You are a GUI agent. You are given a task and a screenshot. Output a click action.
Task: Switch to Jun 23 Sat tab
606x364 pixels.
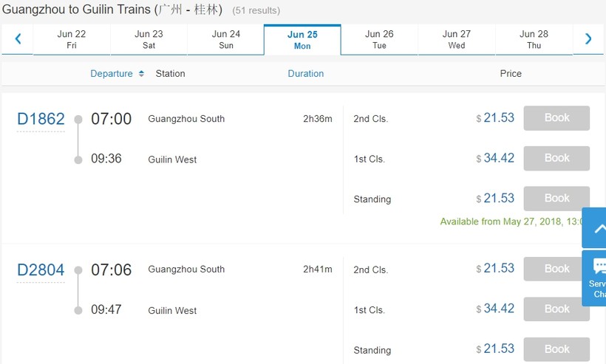pos(149,40)
